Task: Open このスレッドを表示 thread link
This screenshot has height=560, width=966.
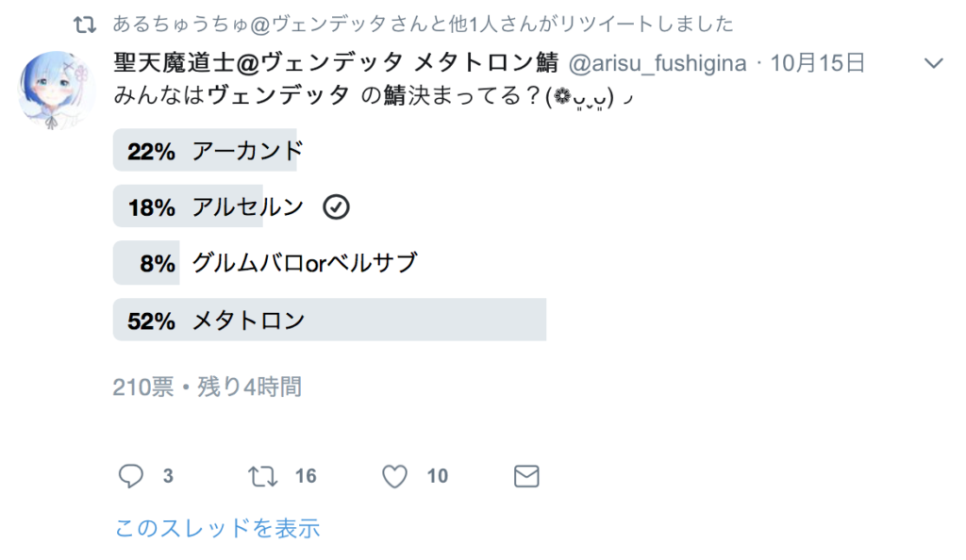Action: (x=217, y=528)
